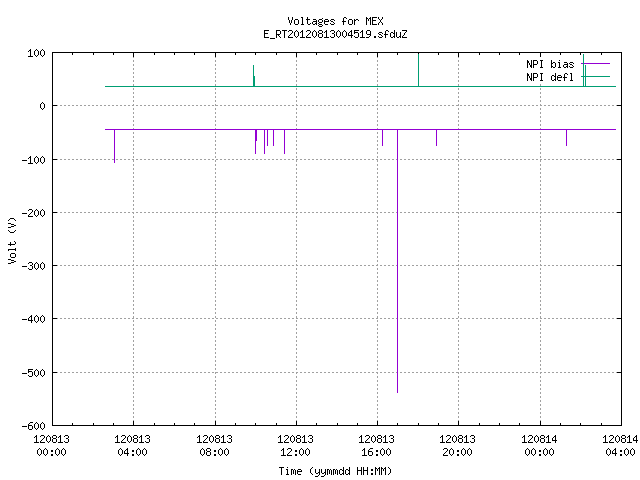Click the purple bias spike just before 12:00

(284, 142)
